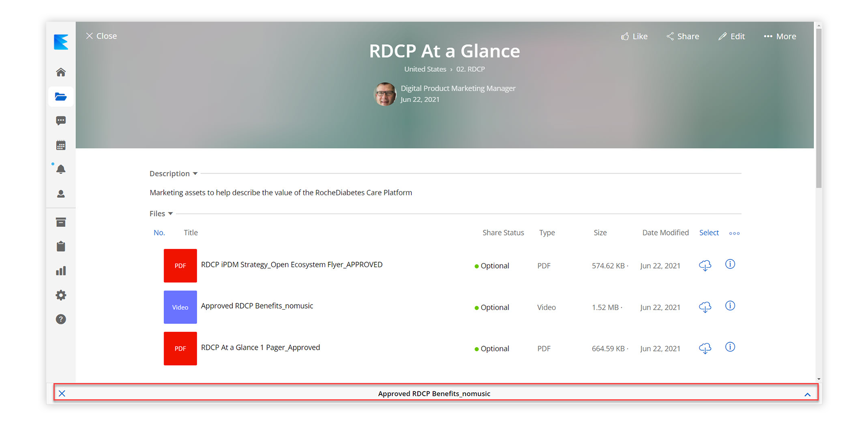Open the More menu
This screenshot has height=428, width=868.
point(780,36)
